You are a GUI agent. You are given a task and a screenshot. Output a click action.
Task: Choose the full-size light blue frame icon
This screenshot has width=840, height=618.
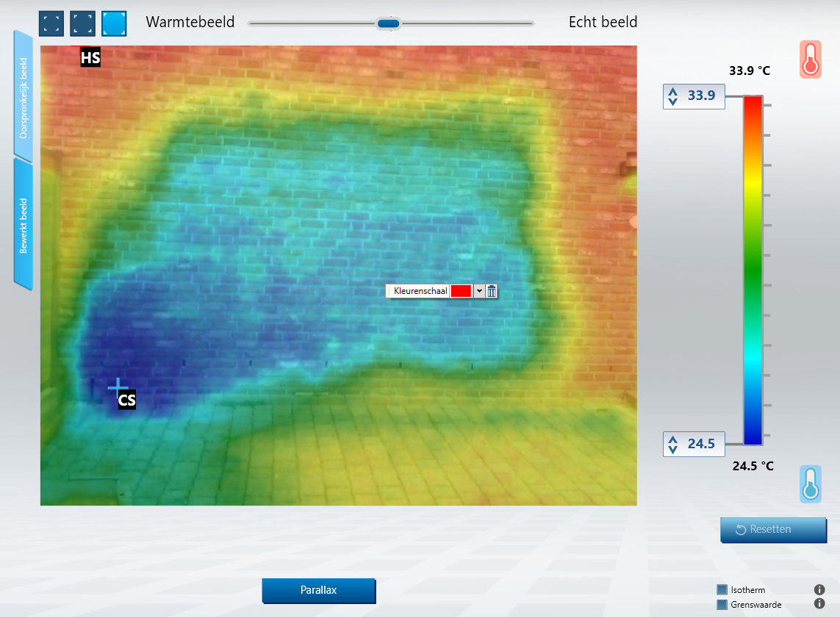click(x=115, y=24)
